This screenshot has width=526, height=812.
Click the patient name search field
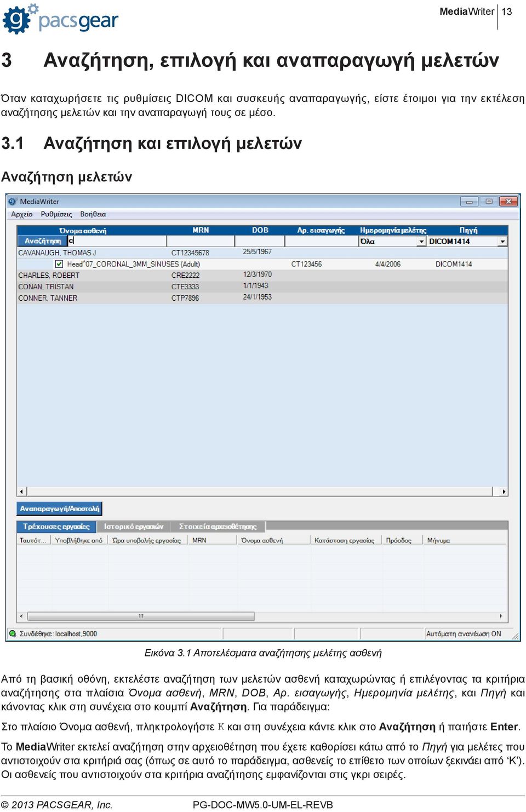(x=117, y=241)
